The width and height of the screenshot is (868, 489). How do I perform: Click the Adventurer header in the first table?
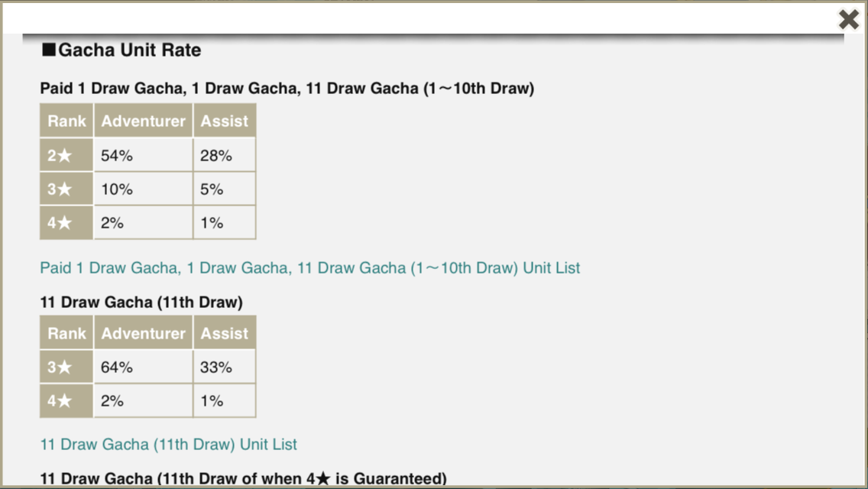tap(143, 121)
